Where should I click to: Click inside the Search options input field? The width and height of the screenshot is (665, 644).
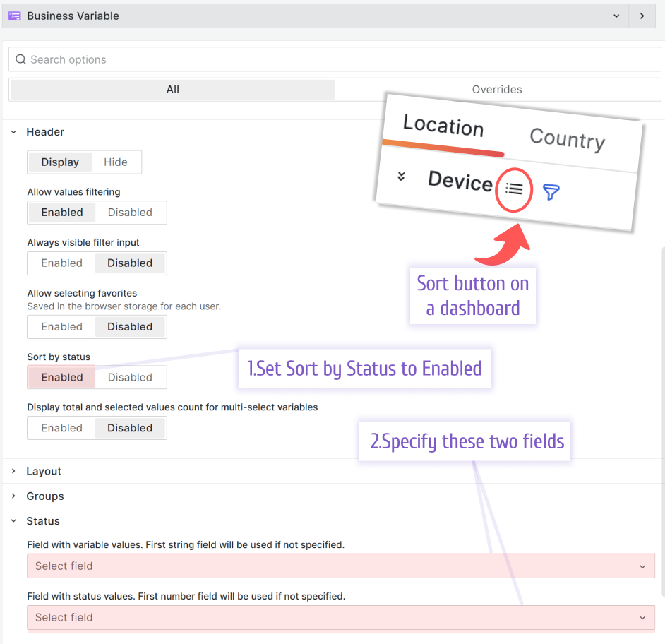coord(212,59)
